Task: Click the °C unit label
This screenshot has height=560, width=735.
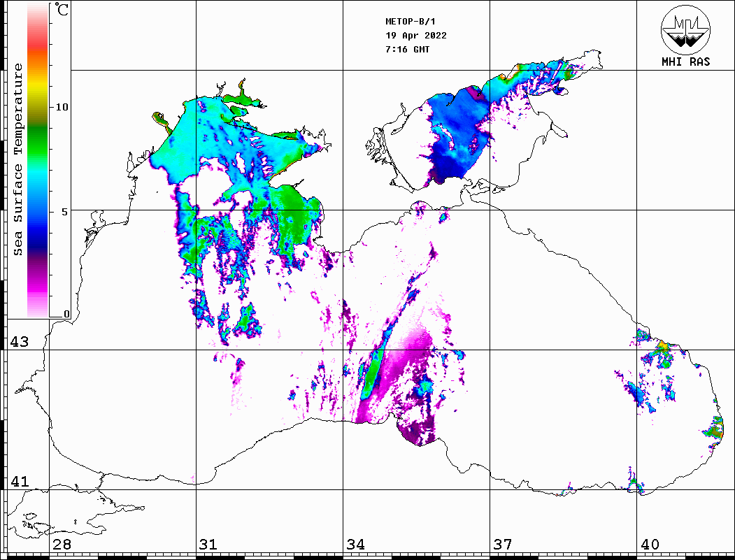Action: pos(62,9)
